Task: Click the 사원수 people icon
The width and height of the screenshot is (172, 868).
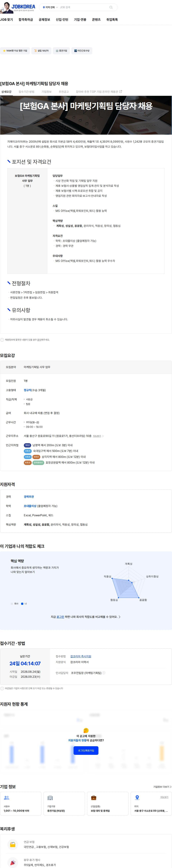Action: tap(6, 798)
